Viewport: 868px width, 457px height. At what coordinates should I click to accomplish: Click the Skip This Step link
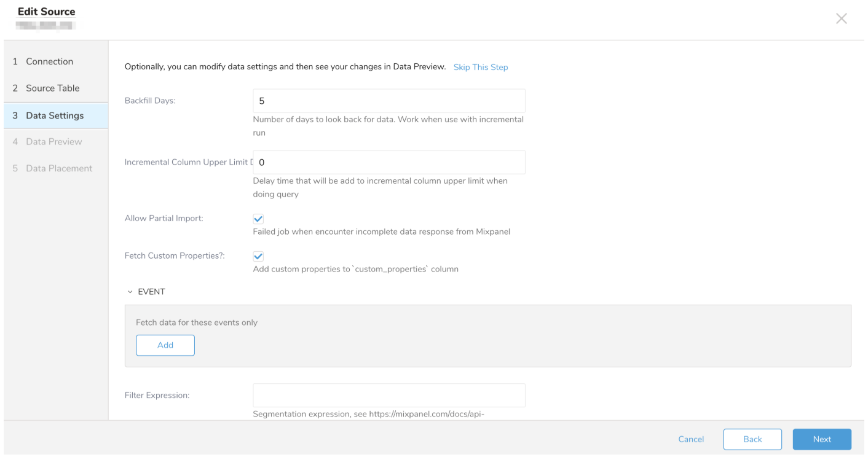point(480,67)
